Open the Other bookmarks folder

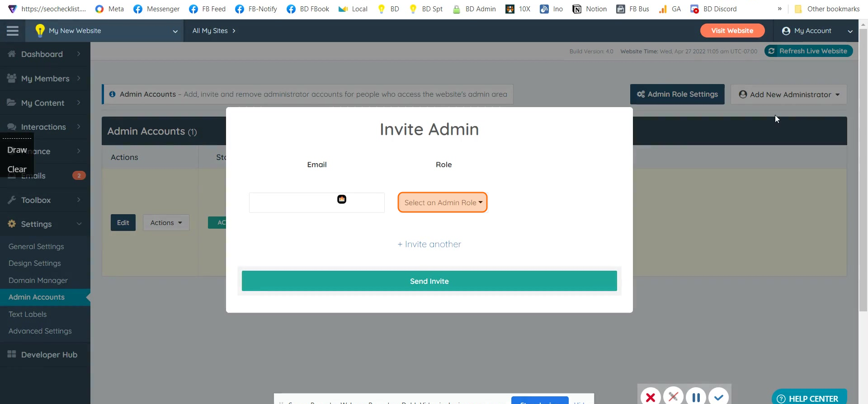tap(827, 9)
